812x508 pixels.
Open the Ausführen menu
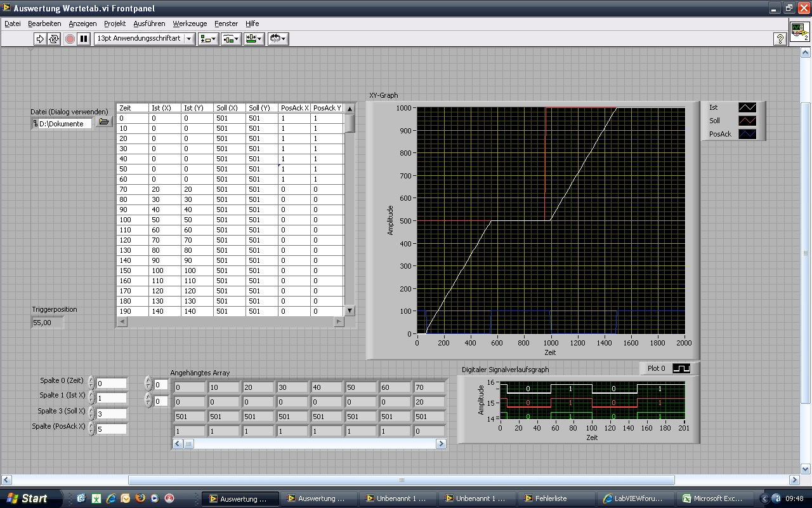[149, 23]
